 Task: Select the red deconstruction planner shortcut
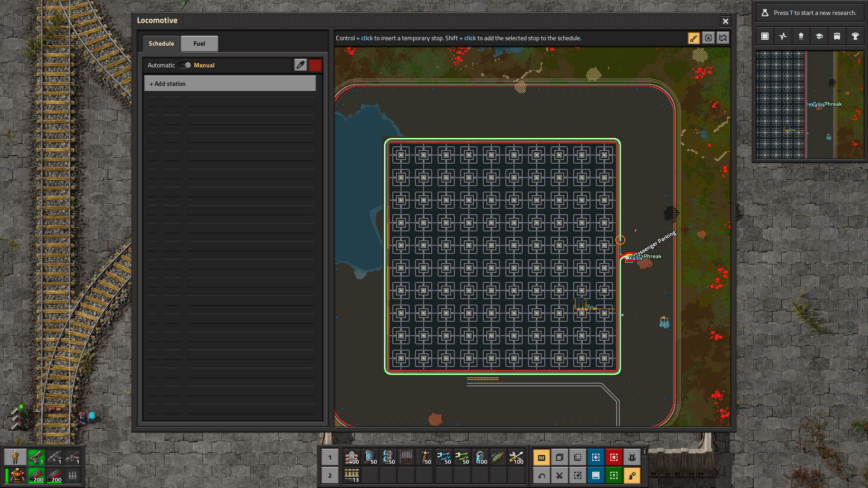click(x=613, y=457)
